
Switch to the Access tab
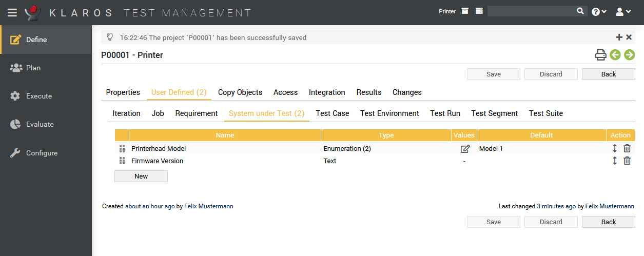coord(286,92)
